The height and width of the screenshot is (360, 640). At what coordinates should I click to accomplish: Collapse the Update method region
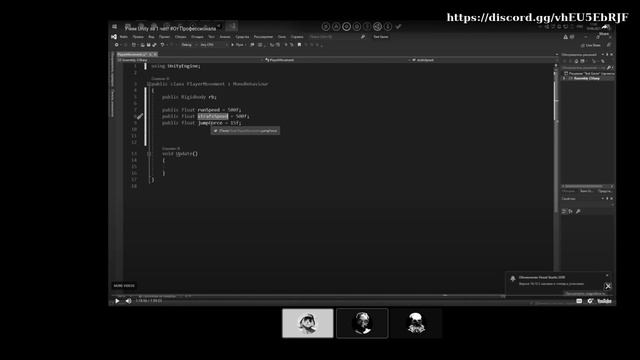click(x=149, y=154)
